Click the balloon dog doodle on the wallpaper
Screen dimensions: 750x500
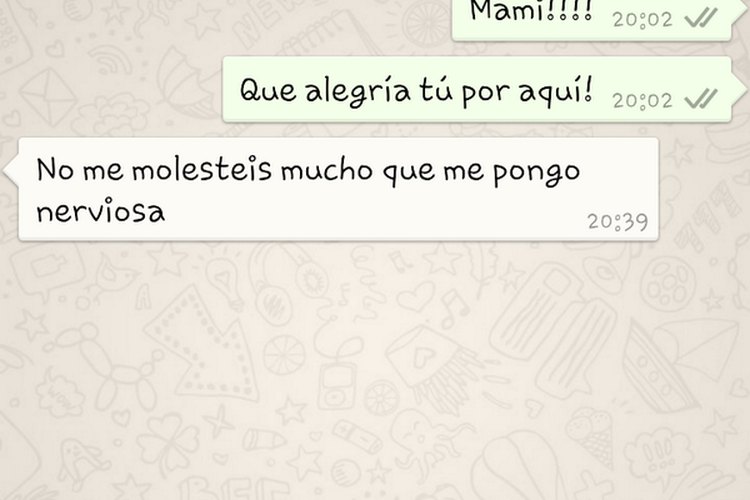(106, 366)
